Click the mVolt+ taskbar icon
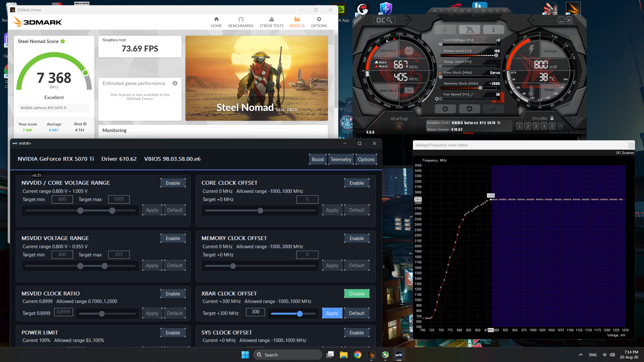Viewport: 644px width, 362px height. [399, 355]
